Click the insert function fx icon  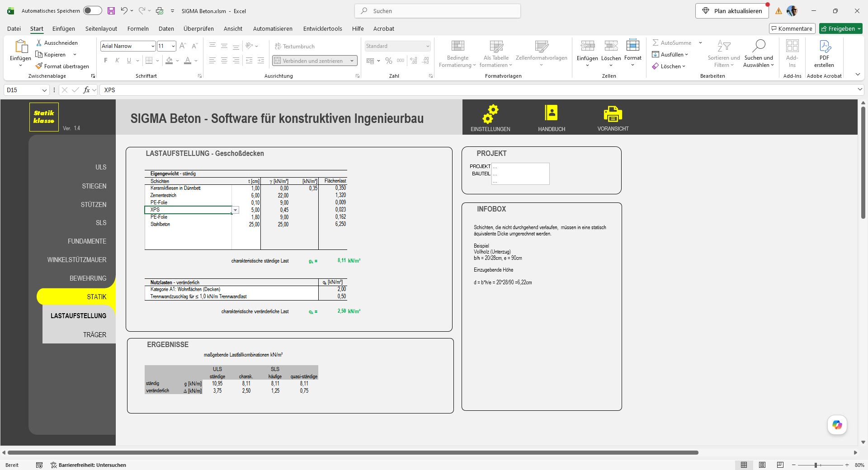[x=86, y=90]
